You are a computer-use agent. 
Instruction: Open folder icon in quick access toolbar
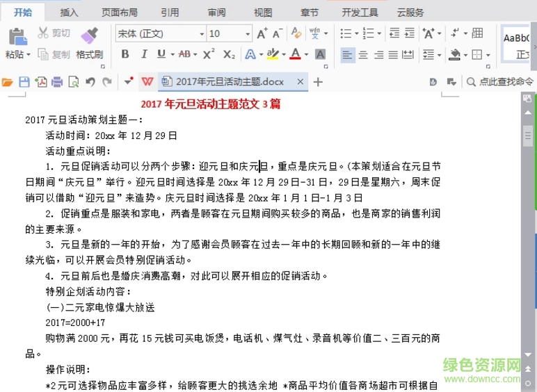pyautogui.click(x=8, y=82)
